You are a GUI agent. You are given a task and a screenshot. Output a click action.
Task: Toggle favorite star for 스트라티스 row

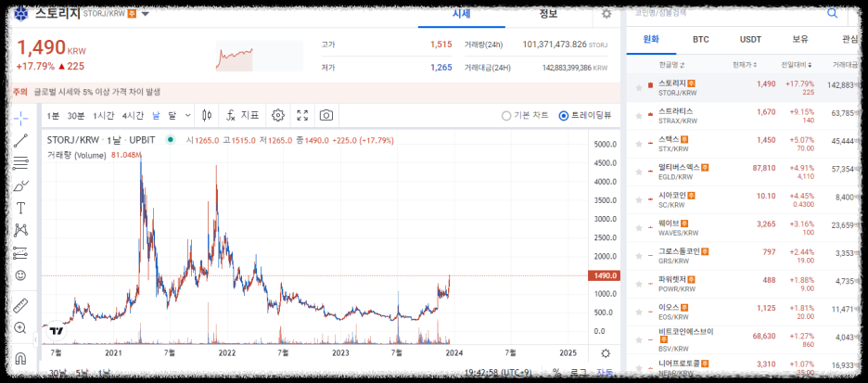[639, 116]
